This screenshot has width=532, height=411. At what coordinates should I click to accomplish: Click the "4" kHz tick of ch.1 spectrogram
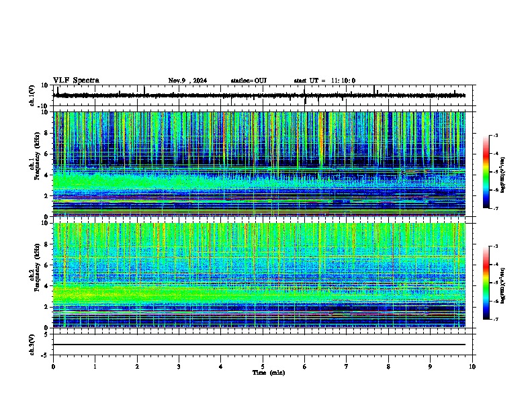(48, 175)
